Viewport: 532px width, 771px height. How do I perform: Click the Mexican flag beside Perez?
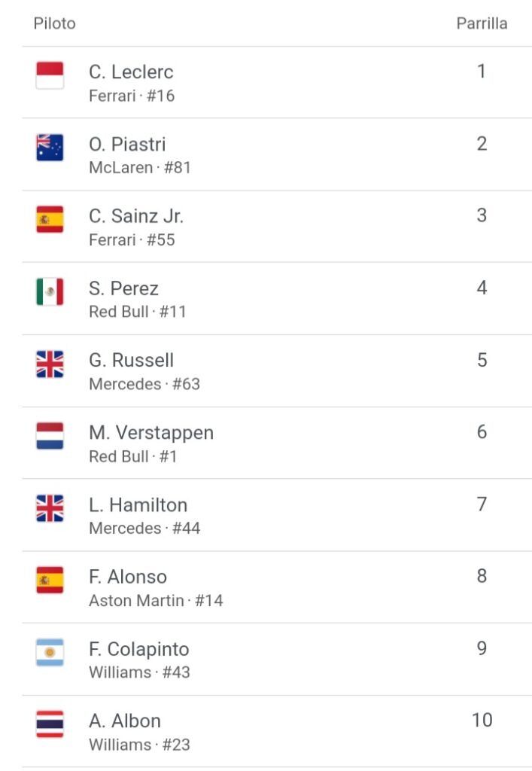pyautogui.click(x=50, y=291)
